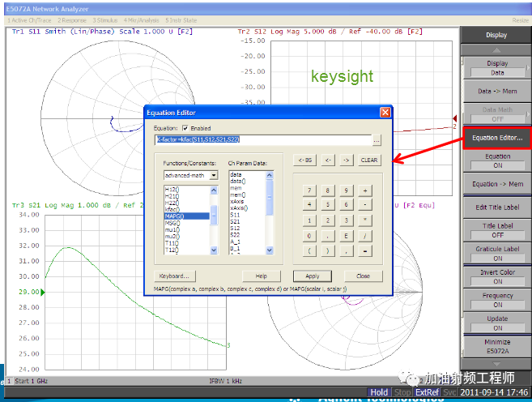Open the advanced-math functions dropdown
The width and height of the screenshot is (532, 402).
click(214, 175)
